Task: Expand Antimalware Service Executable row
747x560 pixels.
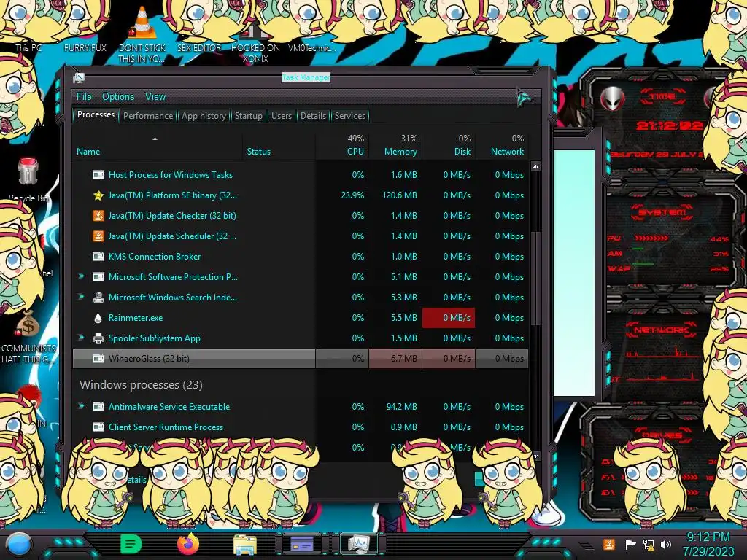Action: coord(81,406)
